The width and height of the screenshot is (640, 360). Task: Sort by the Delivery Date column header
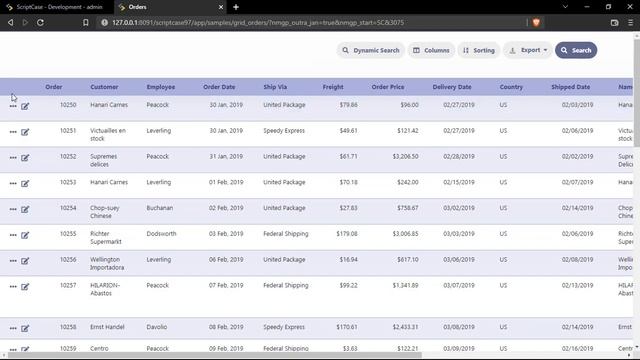tap(452, 87)
